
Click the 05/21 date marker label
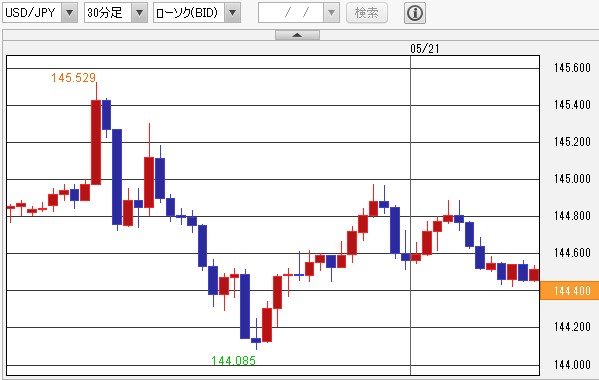(x=425, y=49)
